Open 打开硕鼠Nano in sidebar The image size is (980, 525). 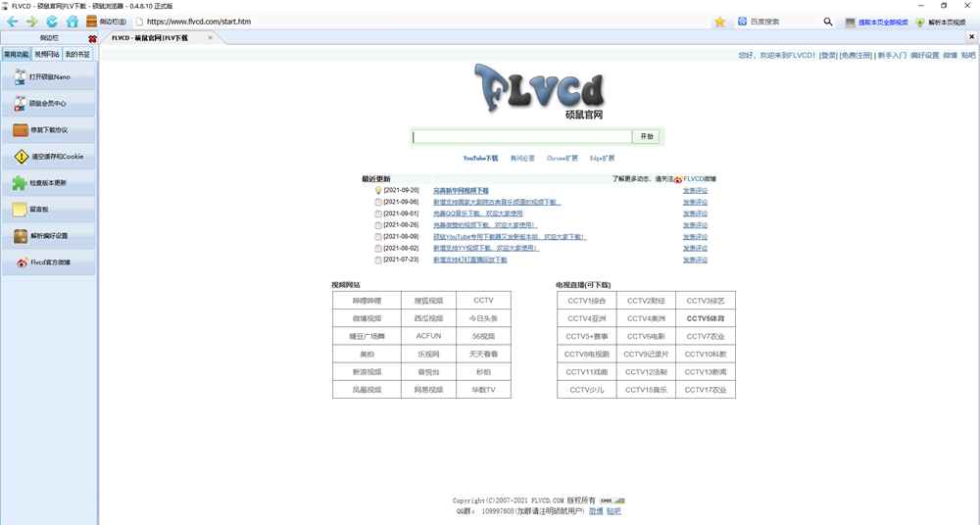tap(49, 76)
